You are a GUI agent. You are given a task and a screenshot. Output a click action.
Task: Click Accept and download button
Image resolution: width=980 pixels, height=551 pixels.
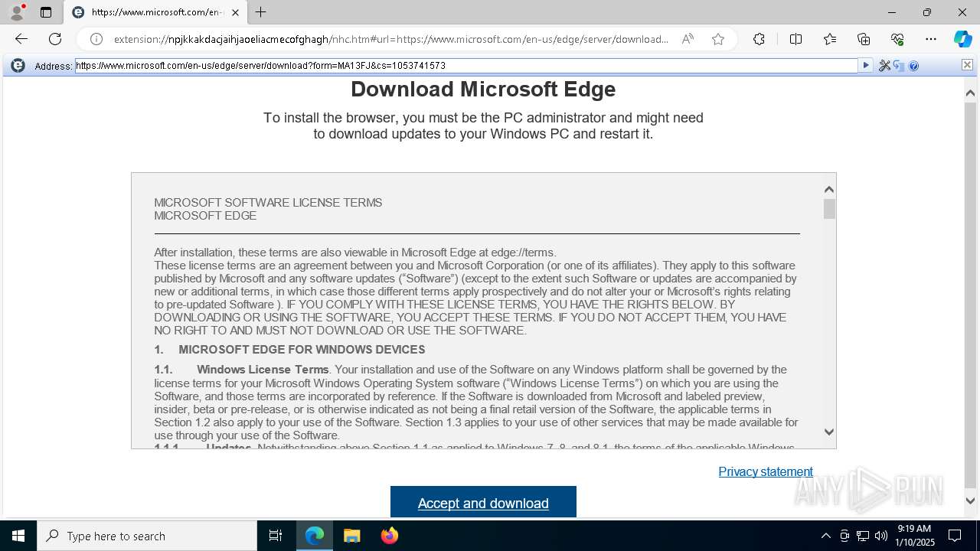tap(483, 503)
